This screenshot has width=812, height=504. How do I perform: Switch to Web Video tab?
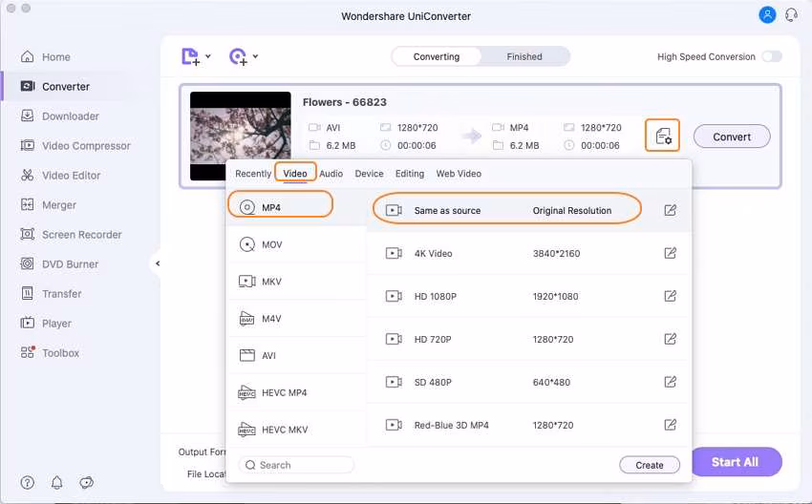(459, 174)
